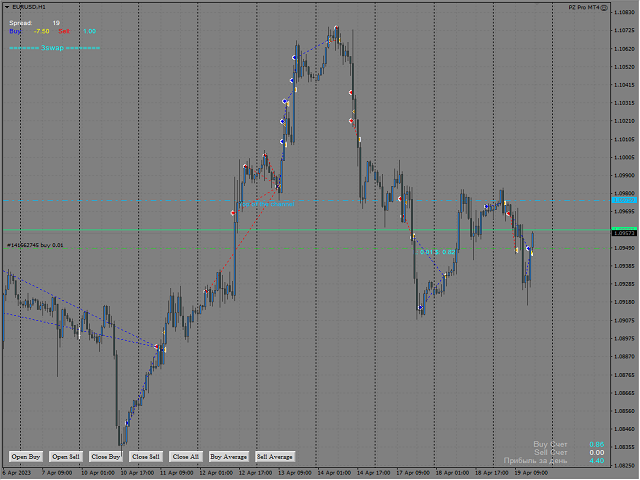Image resolution: width=640 pixels, height=480 pixels.
Task: Click the spread value 19
Action: (x=56, y=23)
